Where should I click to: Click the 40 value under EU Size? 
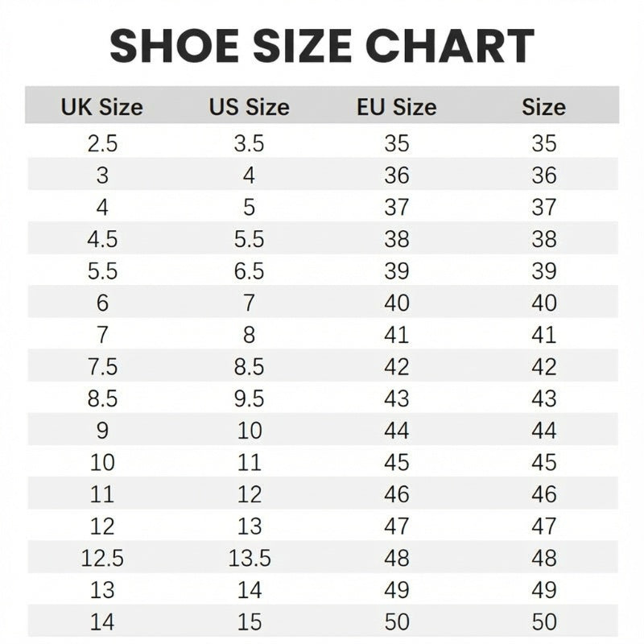coord(397,303)
